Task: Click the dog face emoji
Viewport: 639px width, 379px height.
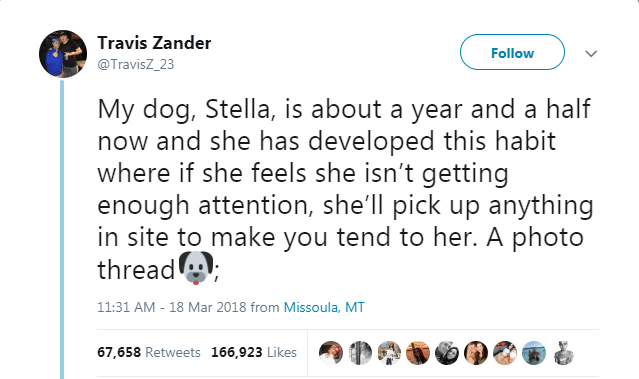Action: coord(196,268)
